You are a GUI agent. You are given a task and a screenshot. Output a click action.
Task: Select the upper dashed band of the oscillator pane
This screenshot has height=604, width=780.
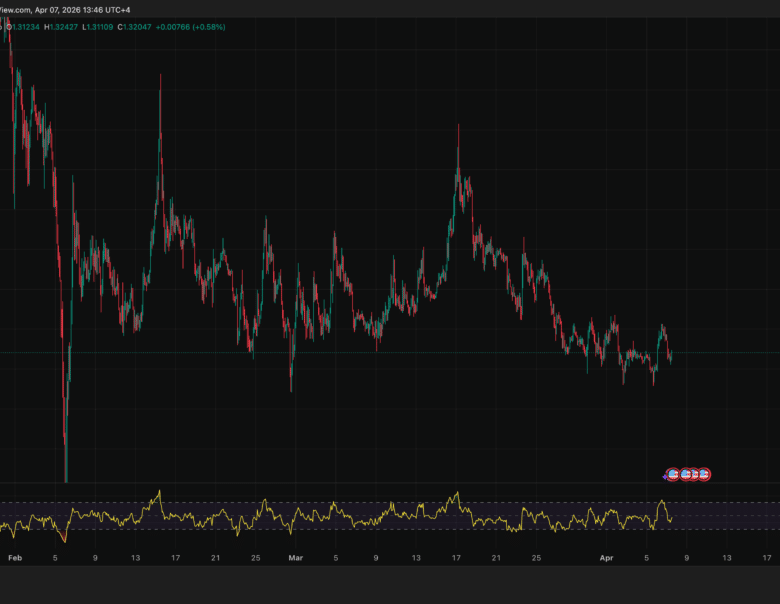[x=400, y=503]
